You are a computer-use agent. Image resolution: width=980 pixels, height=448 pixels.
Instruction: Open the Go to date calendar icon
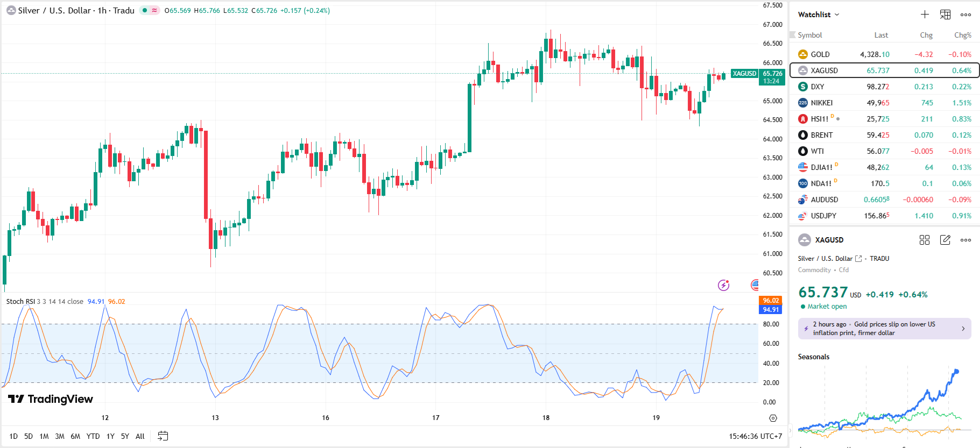[163, 436]
